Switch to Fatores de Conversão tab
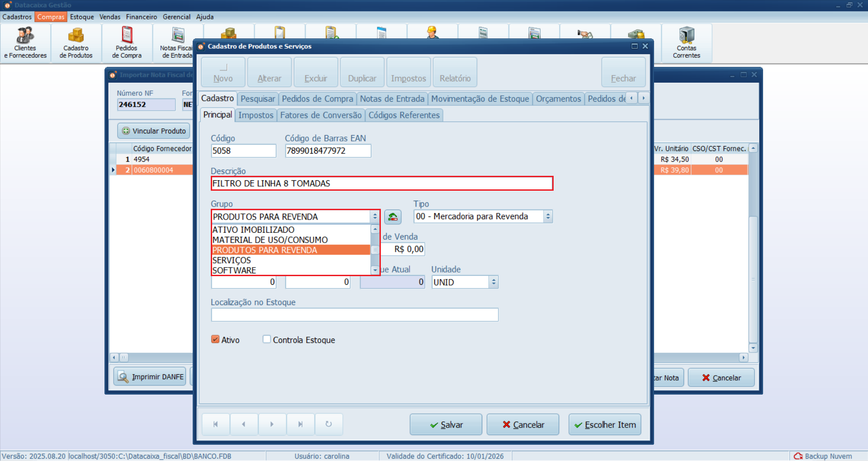 point(321,115)
